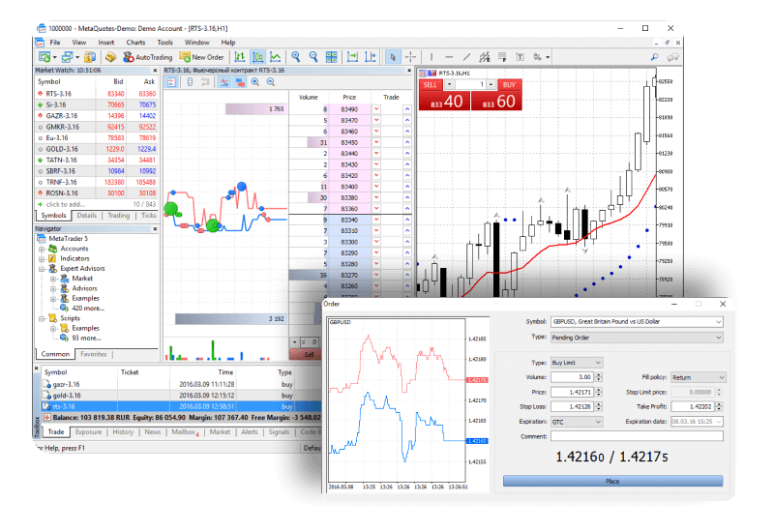Click the New Order toolbar button
Screen dimensions: 774x532
click(201, 57)
